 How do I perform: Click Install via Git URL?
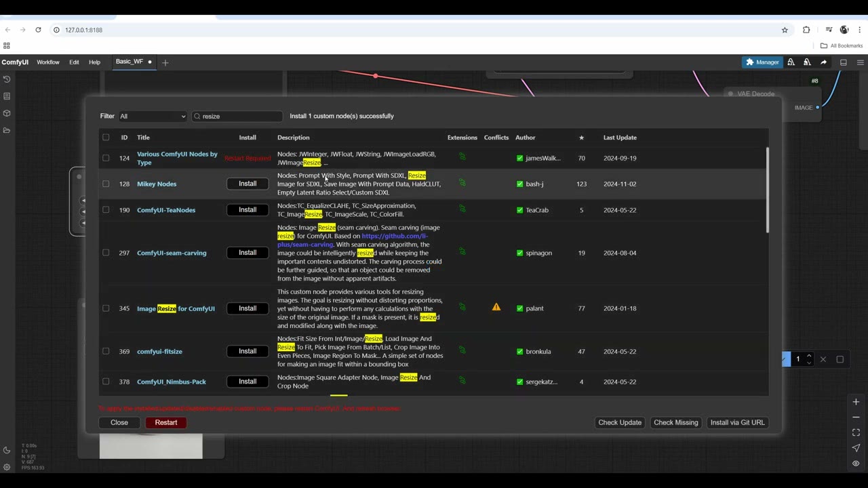pyautogui.click(x=737, y=422)
